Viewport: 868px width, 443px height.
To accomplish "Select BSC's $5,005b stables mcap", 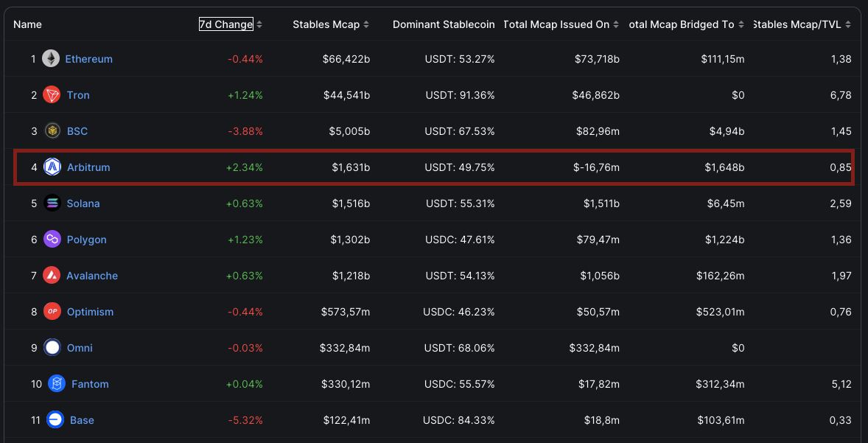I will (349, 131).
